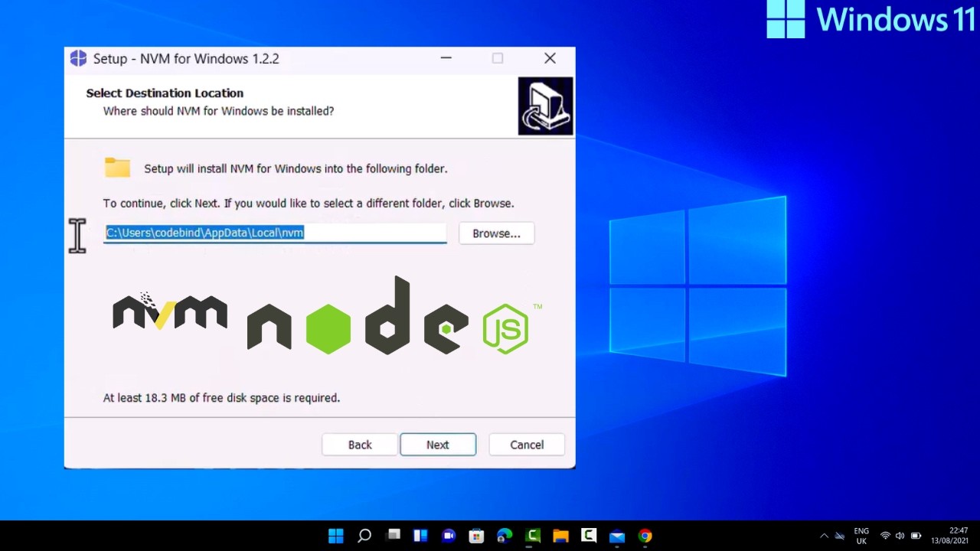Click the NVM setup title bar icon
The width and height of the screenshot is (980, 551).
(78, 59)
